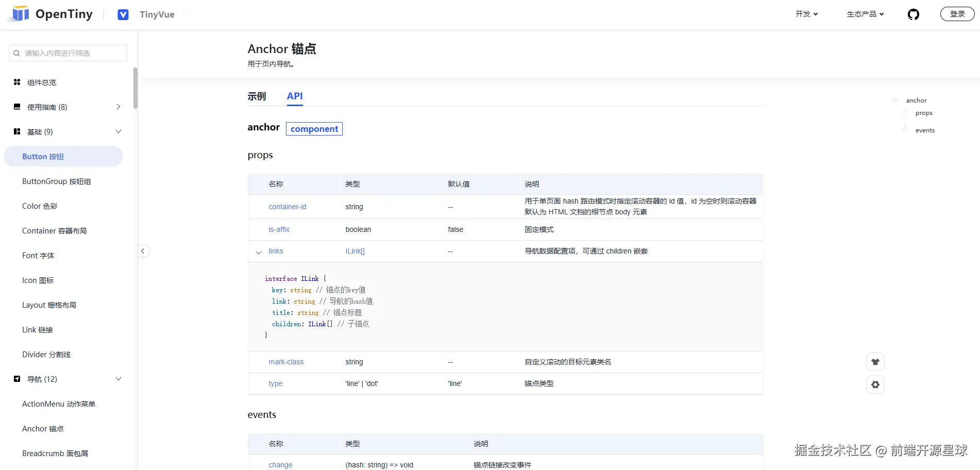Click the 锚点类型 description text
980x470 pixels.
pyautogui.click(x=539, y=383)
